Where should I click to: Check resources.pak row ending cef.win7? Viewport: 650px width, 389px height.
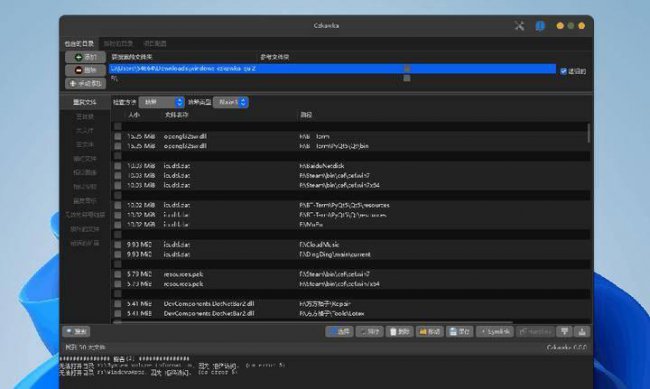click(118, 274)
